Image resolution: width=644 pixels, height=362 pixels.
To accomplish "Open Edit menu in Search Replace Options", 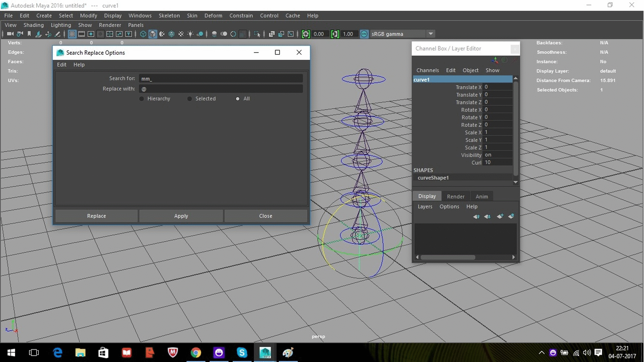I will tap(62, 65).
